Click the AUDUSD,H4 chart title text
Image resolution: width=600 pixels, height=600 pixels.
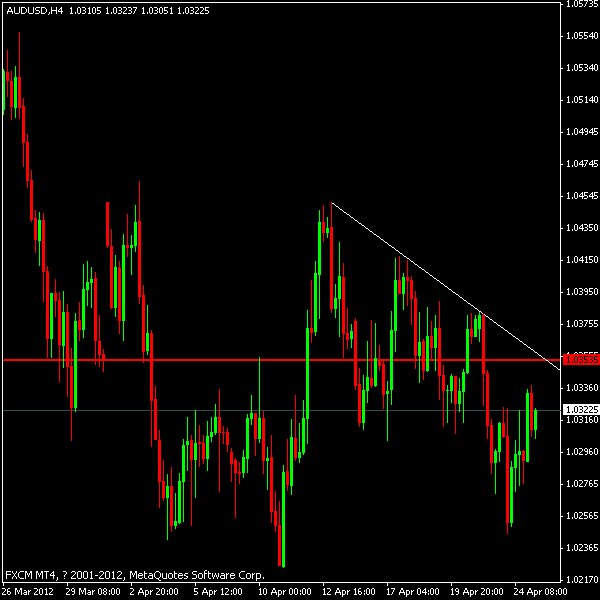[34, 11]
